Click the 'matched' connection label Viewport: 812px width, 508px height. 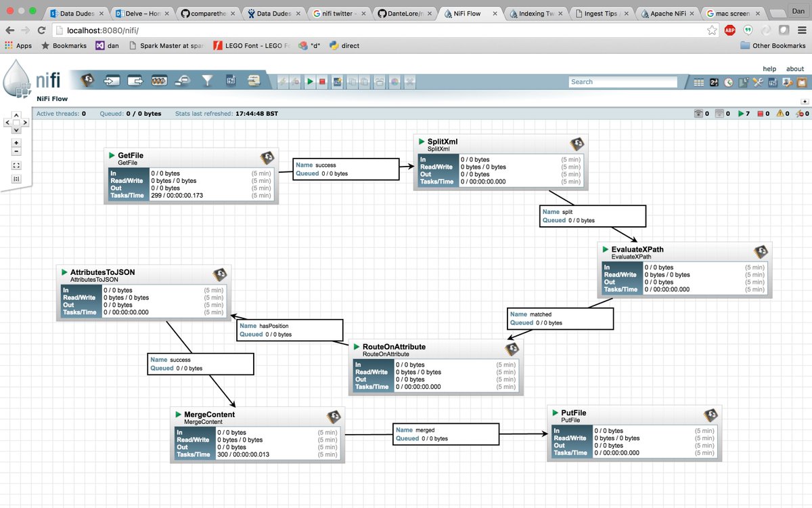560,318
